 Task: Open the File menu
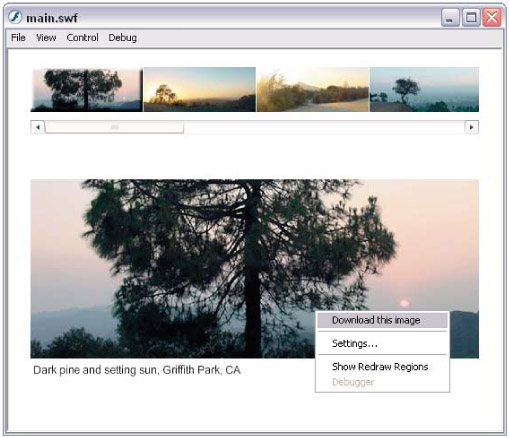[x=18, y=38]
